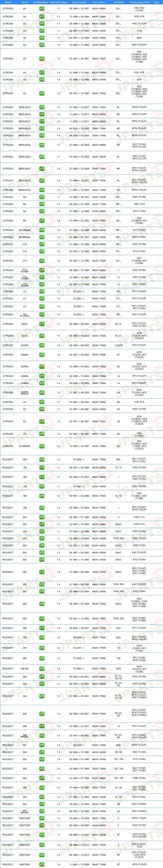Screen dimensions: 163x868
Task: Select the 7E, N3, N5 body code cell
Action: pyautogui.click(x=118, y=736)
